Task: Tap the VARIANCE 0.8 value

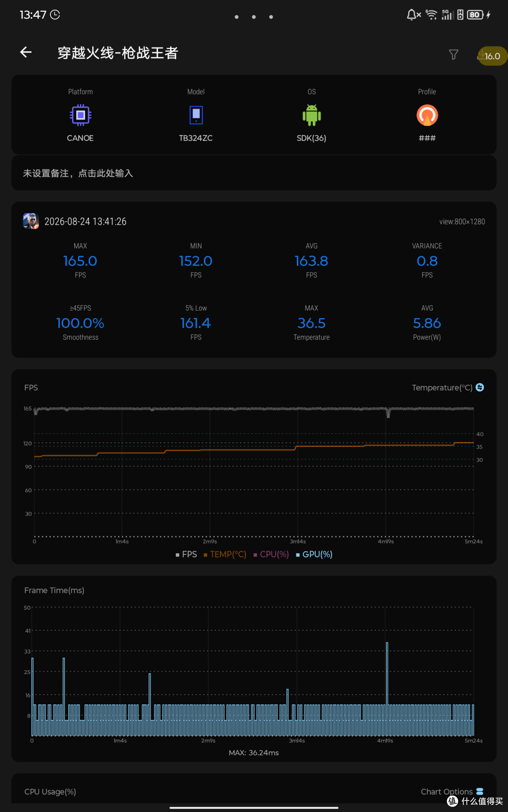Action: pos(427,261)
